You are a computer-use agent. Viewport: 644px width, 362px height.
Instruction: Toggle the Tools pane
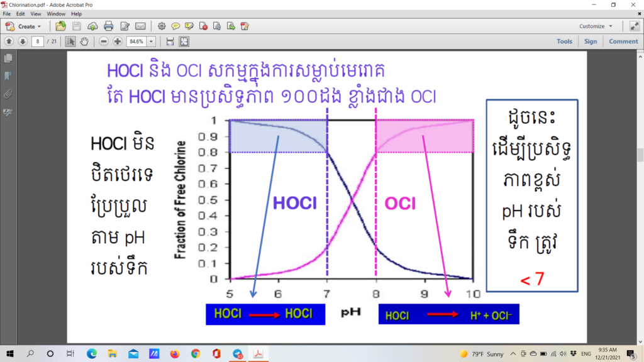tap(564, 41)
